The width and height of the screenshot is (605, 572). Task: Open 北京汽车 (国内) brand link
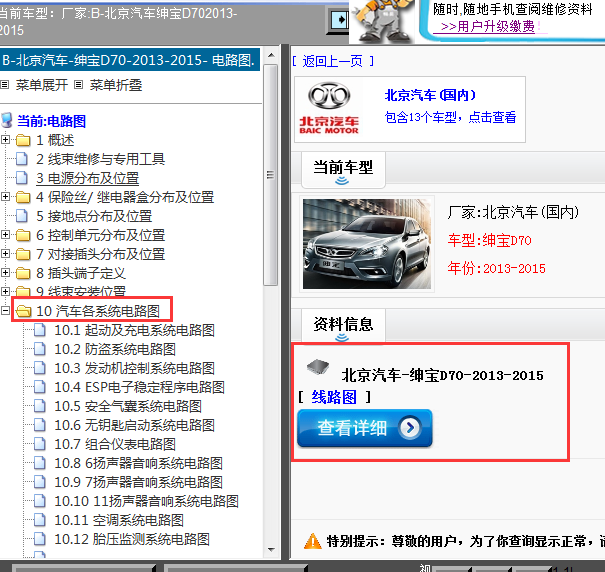[430, 95]
